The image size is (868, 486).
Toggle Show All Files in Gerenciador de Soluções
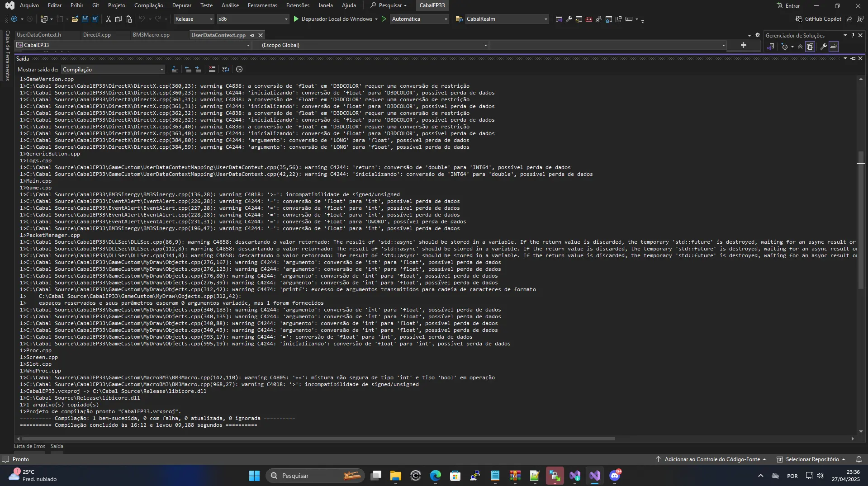810,47
